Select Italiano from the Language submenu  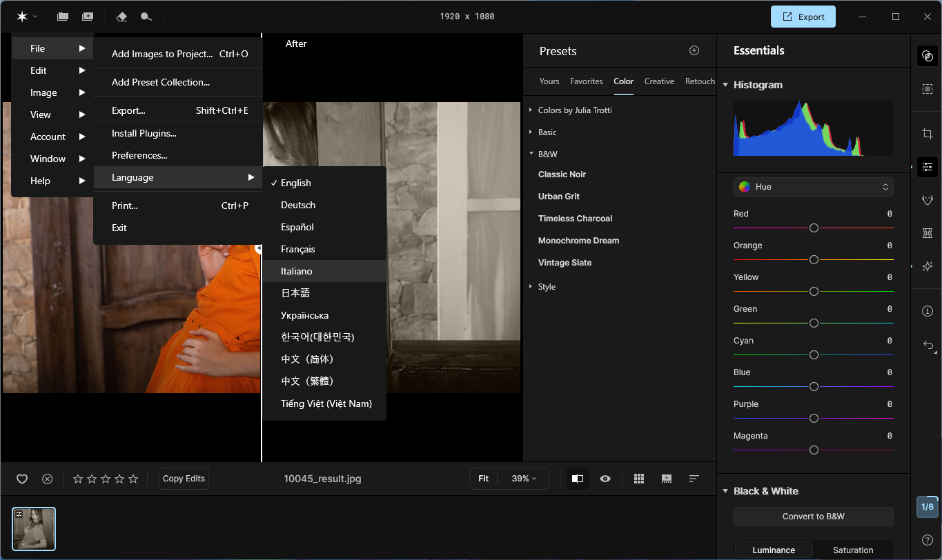tap(297, 271)
